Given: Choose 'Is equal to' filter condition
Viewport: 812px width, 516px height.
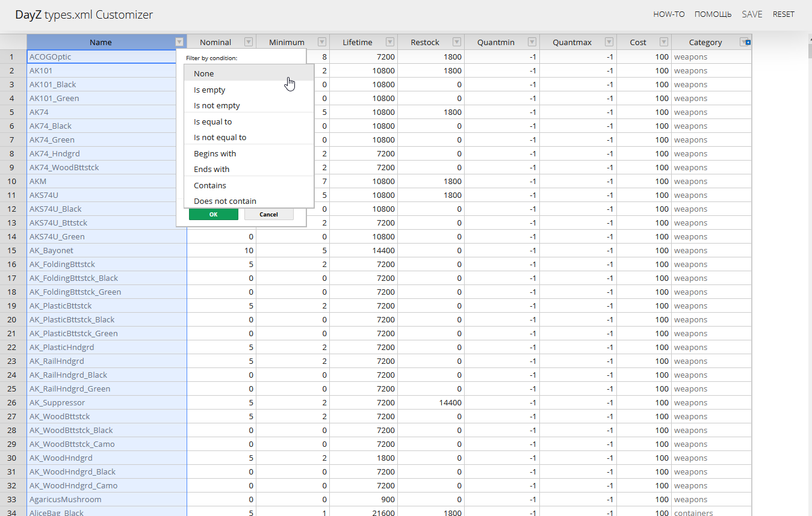Looking at the screenshot, I should 212,121.
